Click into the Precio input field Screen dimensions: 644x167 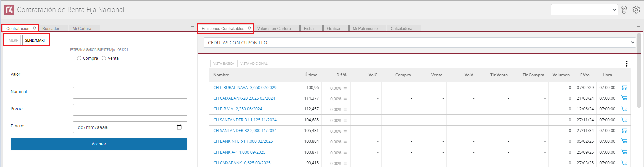(130, 110)
